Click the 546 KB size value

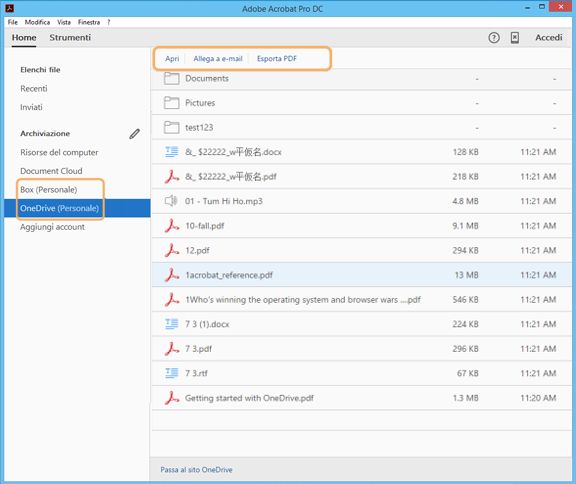465,300
